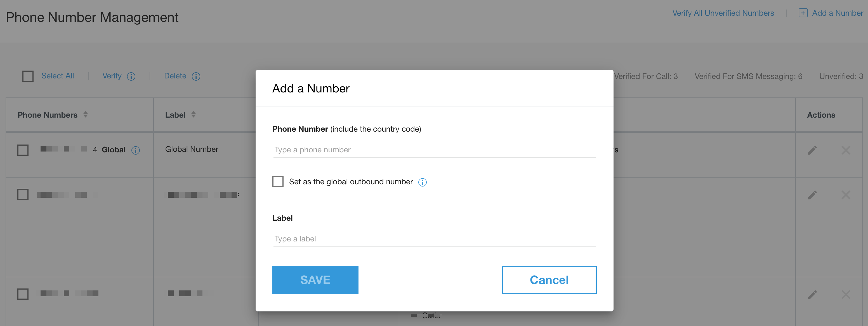This screenshot has width=868, height=326.
Task: Enable Set as the global outbound number checkbox
Action: point(278,181)
